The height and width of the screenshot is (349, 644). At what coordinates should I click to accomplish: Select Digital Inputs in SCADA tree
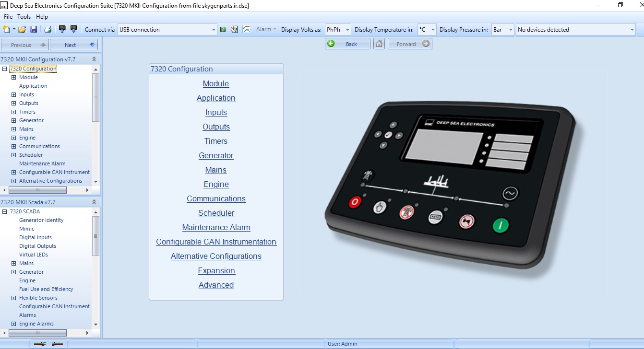click(x=36, y=237)
